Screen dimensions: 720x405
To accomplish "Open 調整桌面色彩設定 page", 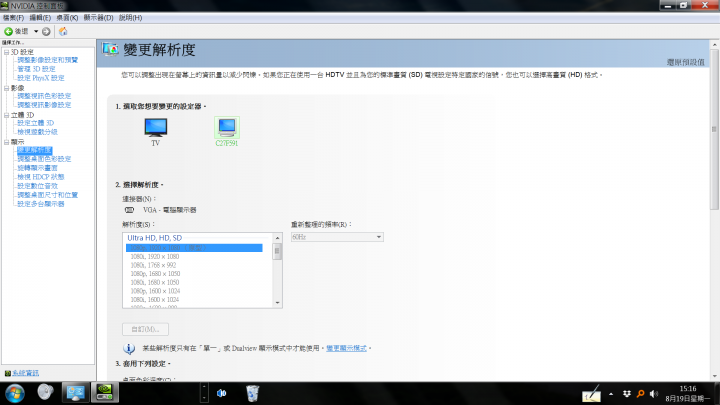I will pos(44,159).
